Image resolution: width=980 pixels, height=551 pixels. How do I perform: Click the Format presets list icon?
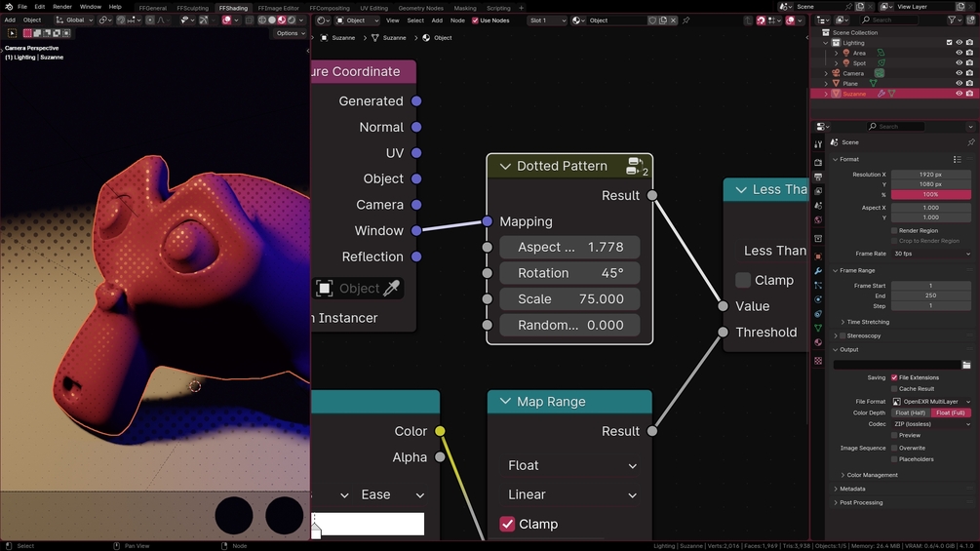957,159
